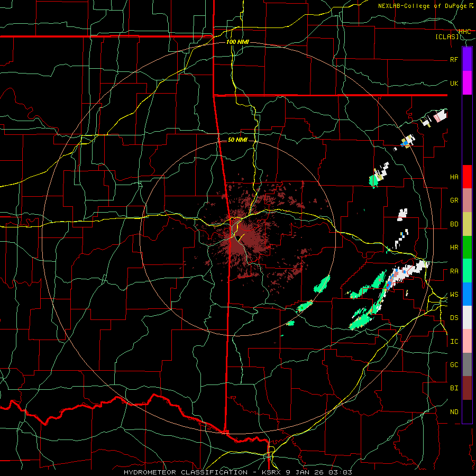
Task: Click the [CLAS] legend header
Action: (x=447, y=37)
